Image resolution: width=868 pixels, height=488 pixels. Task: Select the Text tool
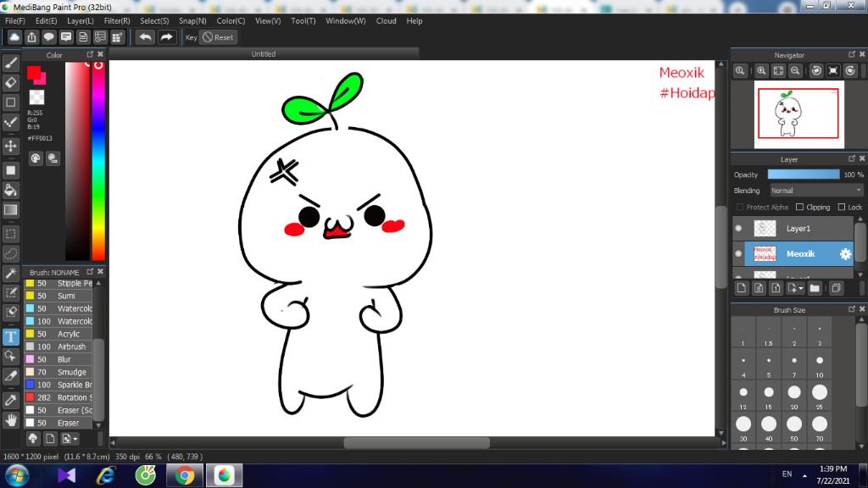coord(10,336)
